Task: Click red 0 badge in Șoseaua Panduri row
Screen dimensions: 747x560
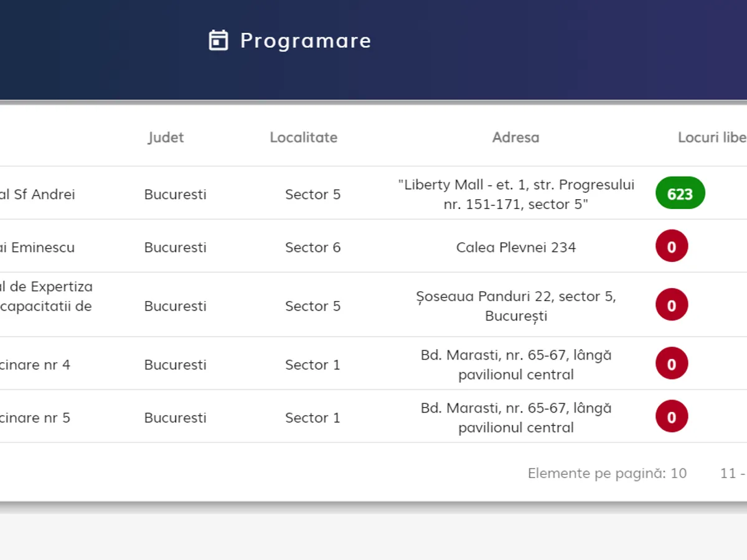Action: pyautogui.click(x=671, y=306)
